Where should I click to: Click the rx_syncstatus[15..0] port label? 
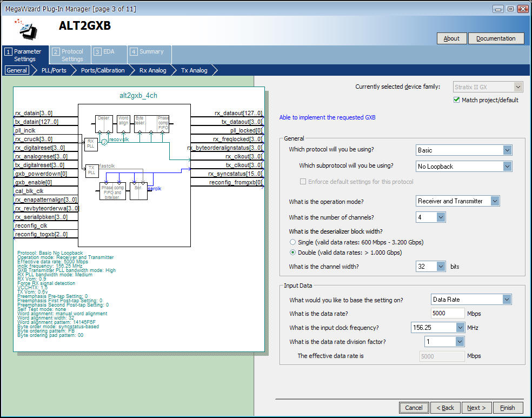[236, 174]
